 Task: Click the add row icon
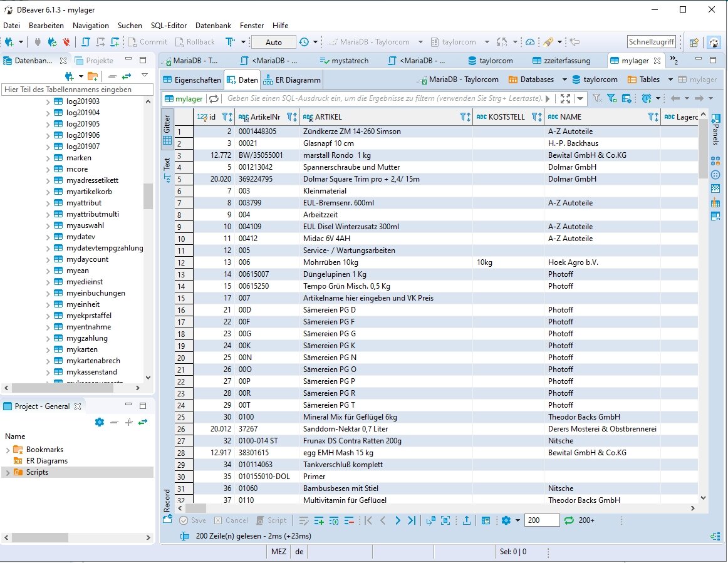[319, 520]
